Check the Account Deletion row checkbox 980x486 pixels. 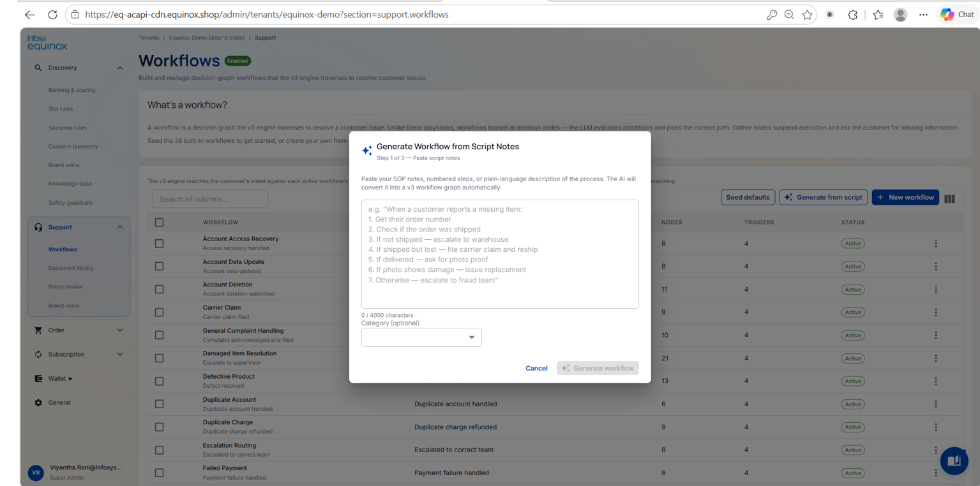[160, 290]
